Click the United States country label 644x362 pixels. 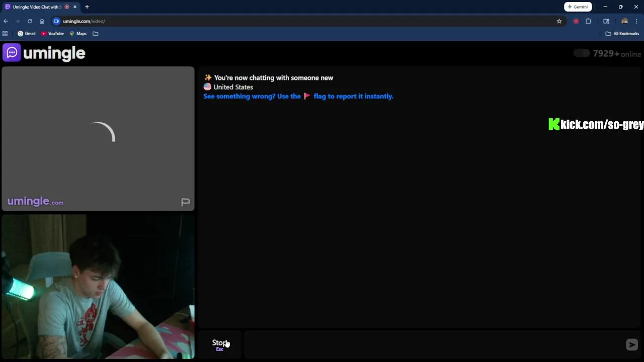coord(233,87)
